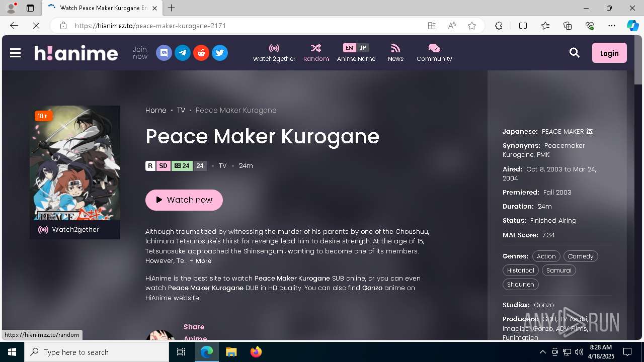Open File Explorer from the taskbar
Screen dimensions: 644x362
231,352
